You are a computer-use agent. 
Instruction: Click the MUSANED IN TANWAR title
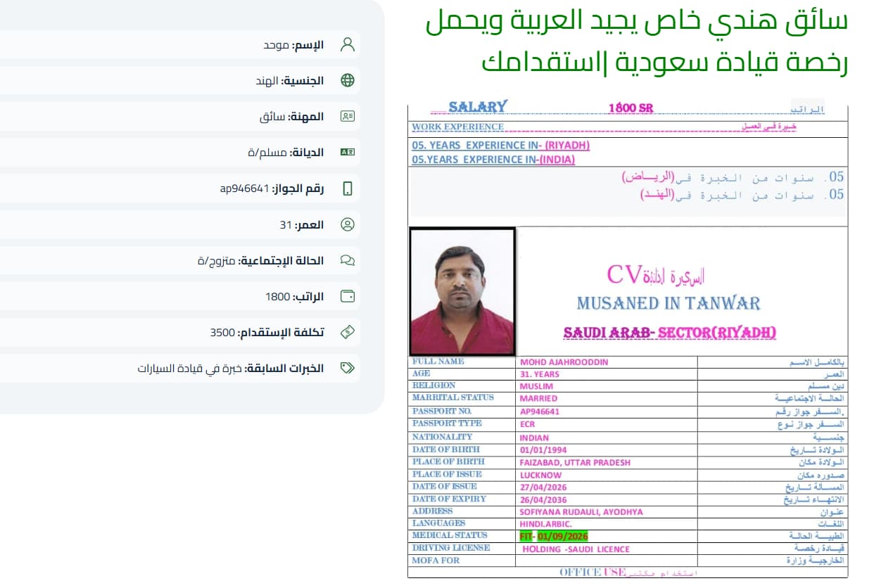click(669, 304)
